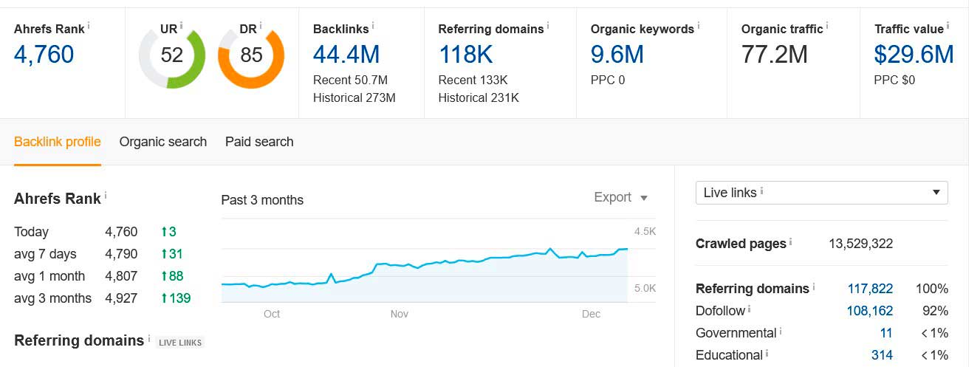The image size is (980, 367).
Task: Click the info icon beside Ahrefs Rank header
Action: point(89,26)
